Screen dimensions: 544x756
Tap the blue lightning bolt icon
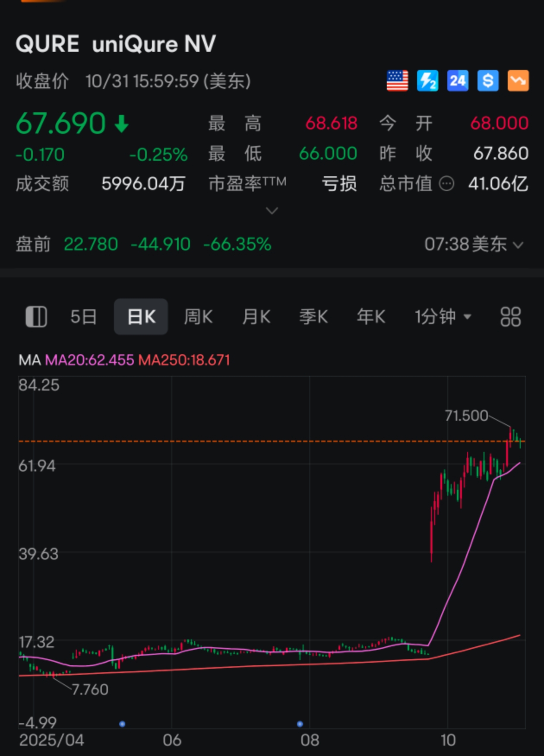coord(427,81)
